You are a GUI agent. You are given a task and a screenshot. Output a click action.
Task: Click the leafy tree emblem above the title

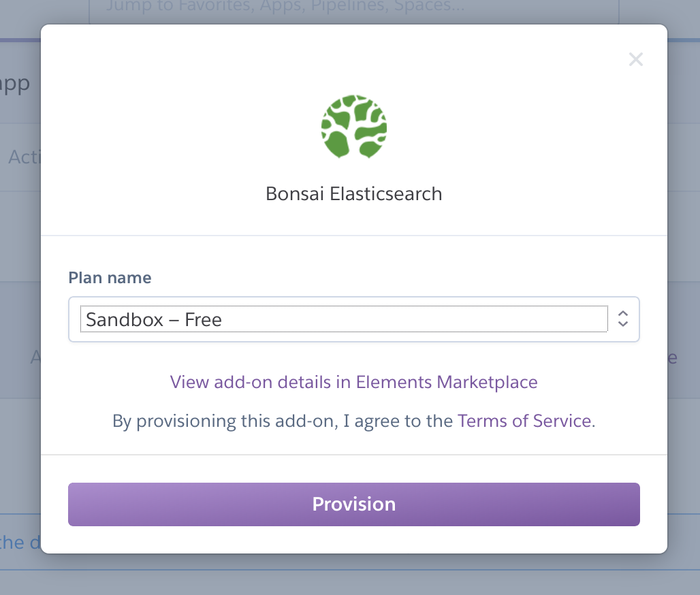(353, 127)
